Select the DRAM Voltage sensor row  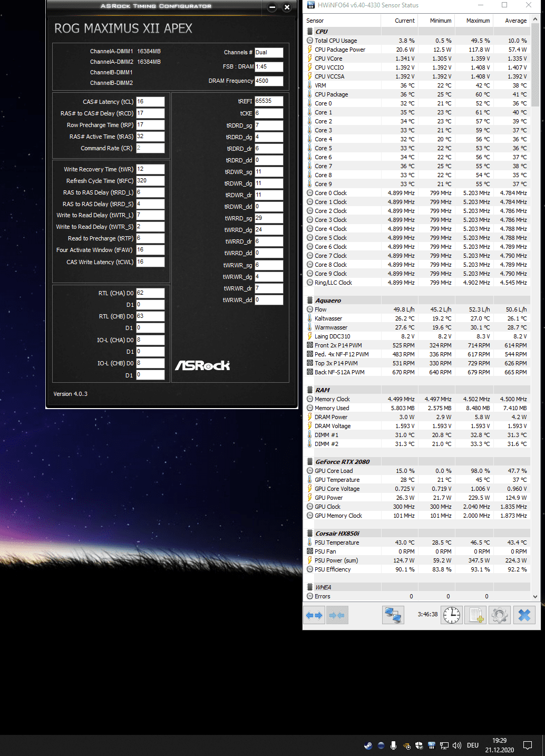(417, 426)
